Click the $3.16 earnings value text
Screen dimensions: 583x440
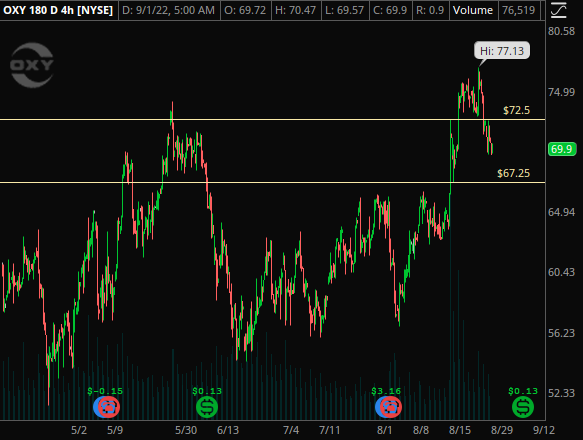coord(386,391)
